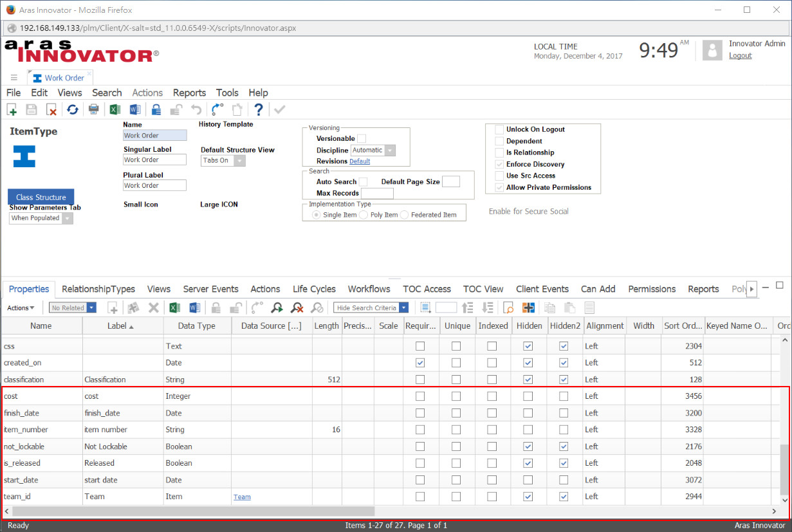Open Hide Search Criteria dropdown
The height and width of the screenshot is (532, 792).
pos(371,307)
